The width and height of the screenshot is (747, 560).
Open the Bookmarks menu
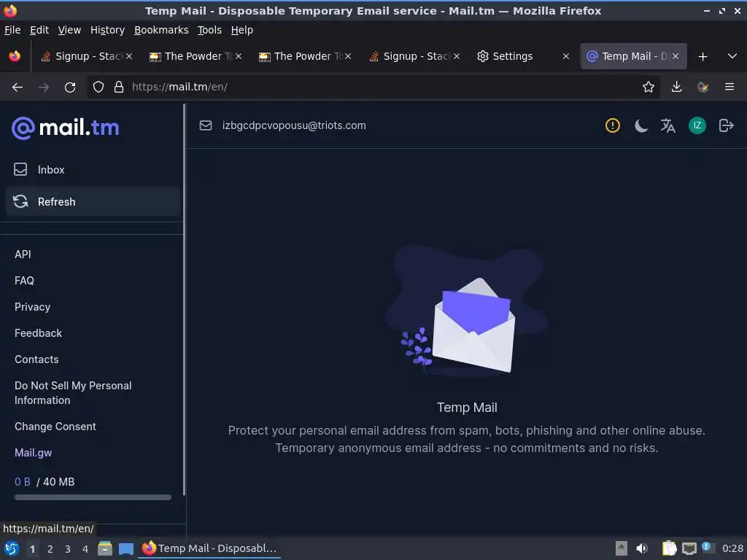tap(161, 30)
